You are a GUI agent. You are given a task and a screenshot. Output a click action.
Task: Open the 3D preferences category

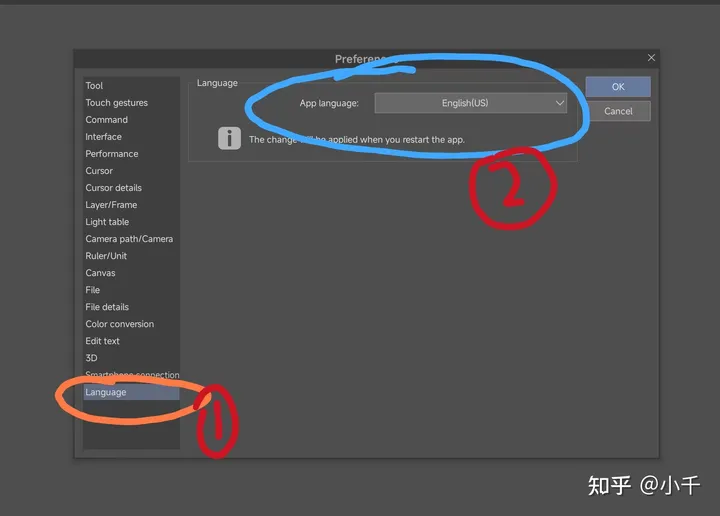click(91, 358)
